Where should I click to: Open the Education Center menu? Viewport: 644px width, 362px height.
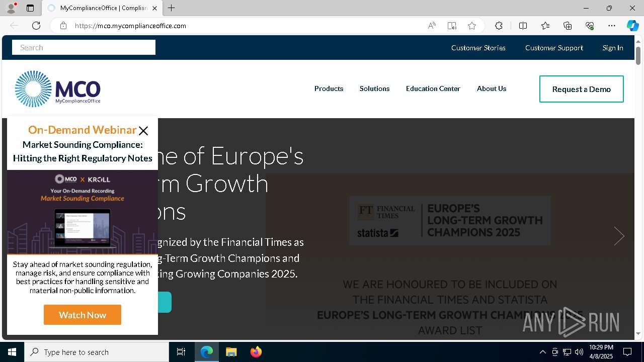pyautogui.click(x=433, y=88)
